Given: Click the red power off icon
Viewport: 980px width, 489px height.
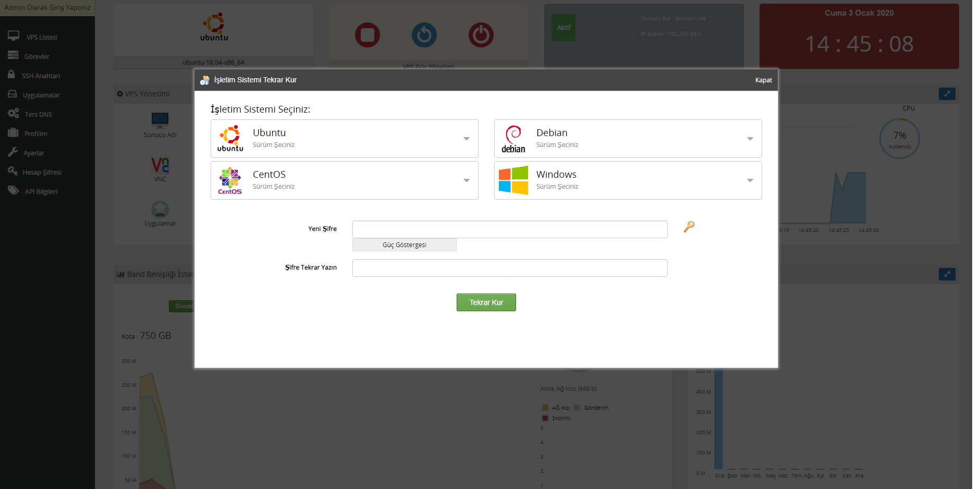Looking at the screenshot, I should [x=481, y=35].
